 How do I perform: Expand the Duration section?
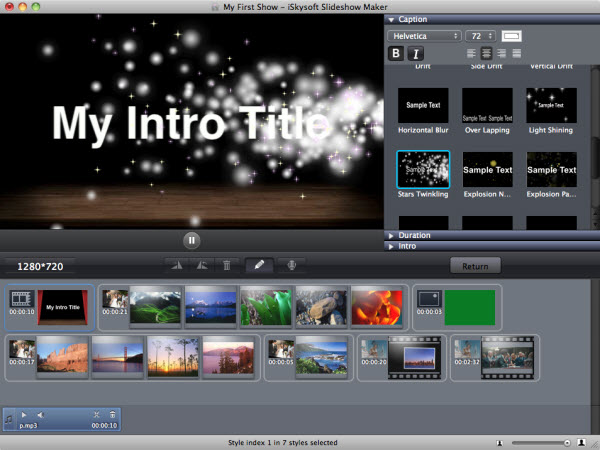click(x=414, y=235)
